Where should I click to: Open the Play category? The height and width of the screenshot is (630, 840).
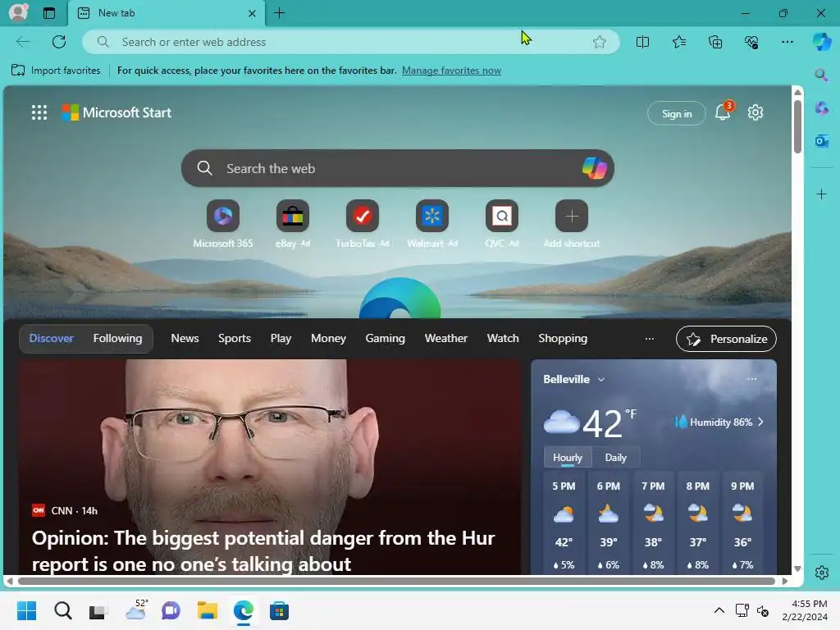click(x=281, y=338)
